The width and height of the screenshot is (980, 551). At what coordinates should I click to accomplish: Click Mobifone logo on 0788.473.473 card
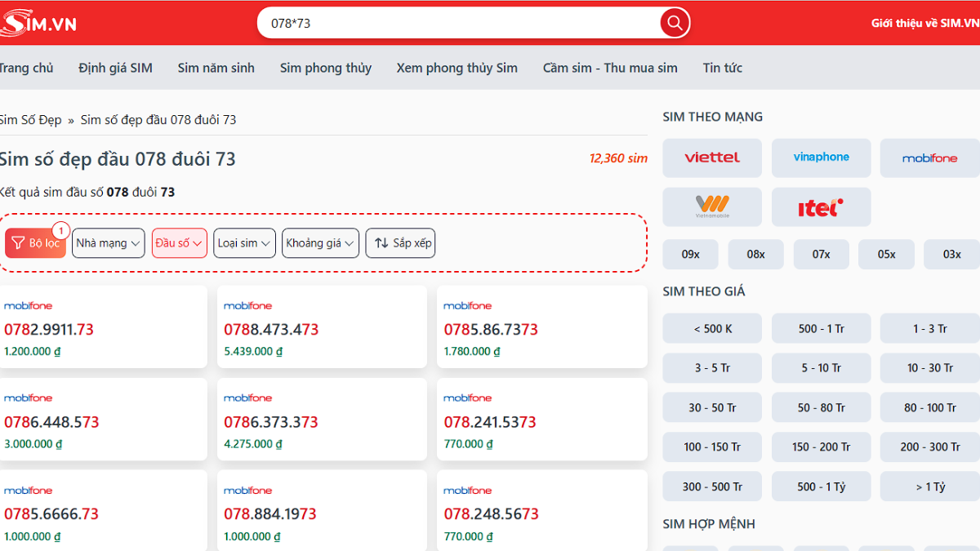click(x=248, y=305)
